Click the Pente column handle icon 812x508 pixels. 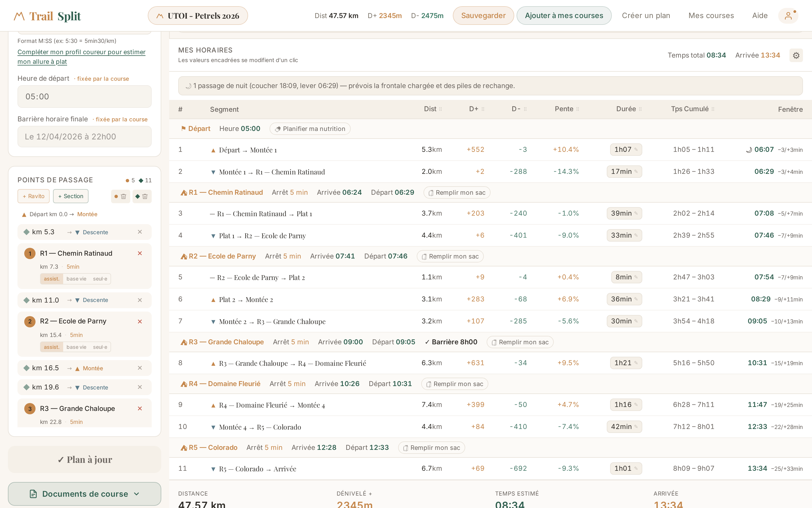[x=577, y=109]
